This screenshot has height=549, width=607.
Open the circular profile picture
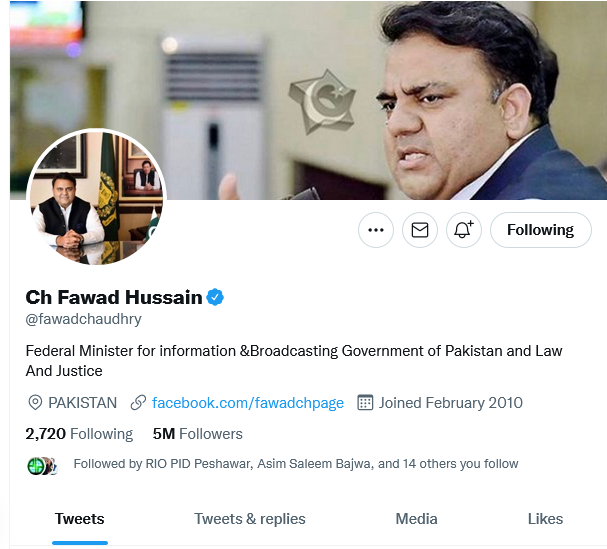[x=96, y=197]
